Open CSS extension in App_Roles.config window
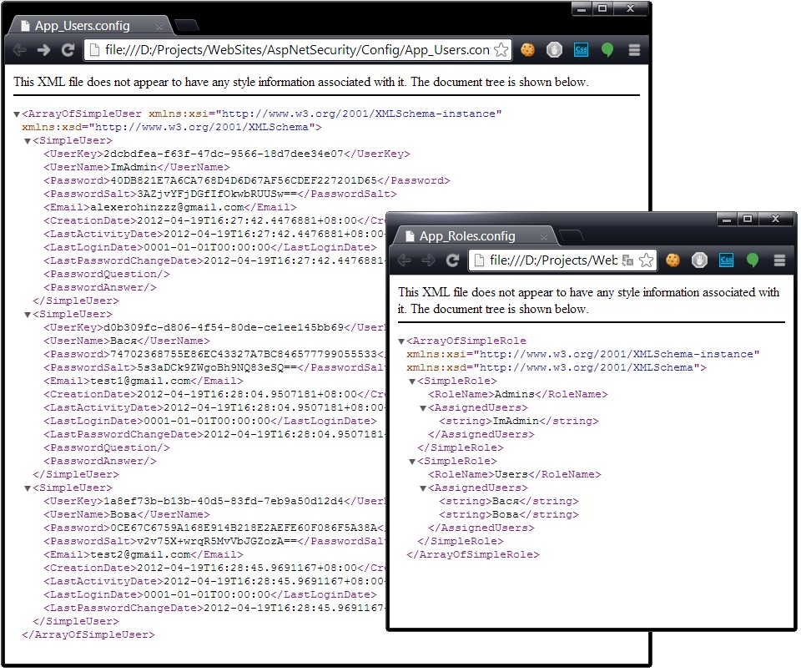 tap(726, 260)
